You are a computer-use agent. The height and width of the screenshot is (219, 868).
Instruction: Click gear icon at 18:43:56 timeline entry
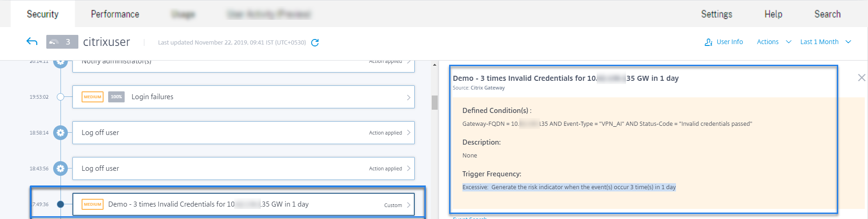60,168
